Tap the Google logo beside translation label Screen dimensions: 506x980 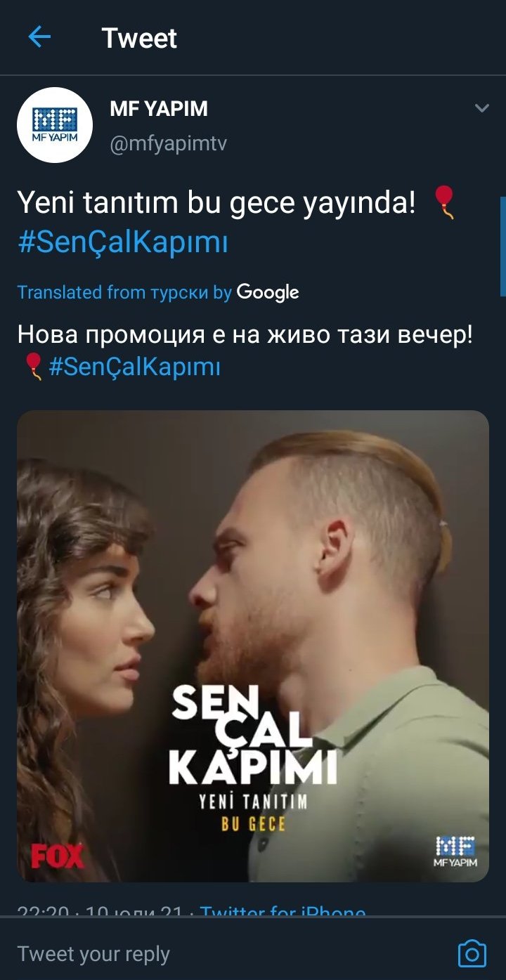(268, 292)
